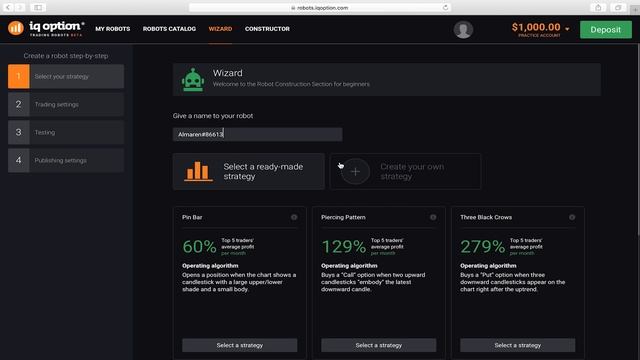Select a strategy for Three Black Crows
Viewport: 640px width, 360px height.
518,345
